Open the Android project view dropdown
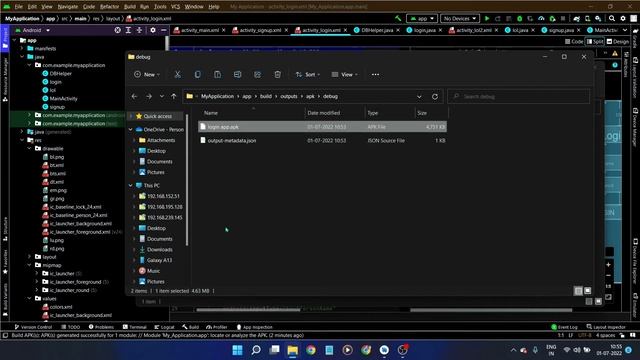The width and height of the screenshot is (640, 360). click(x=32, y=30)
